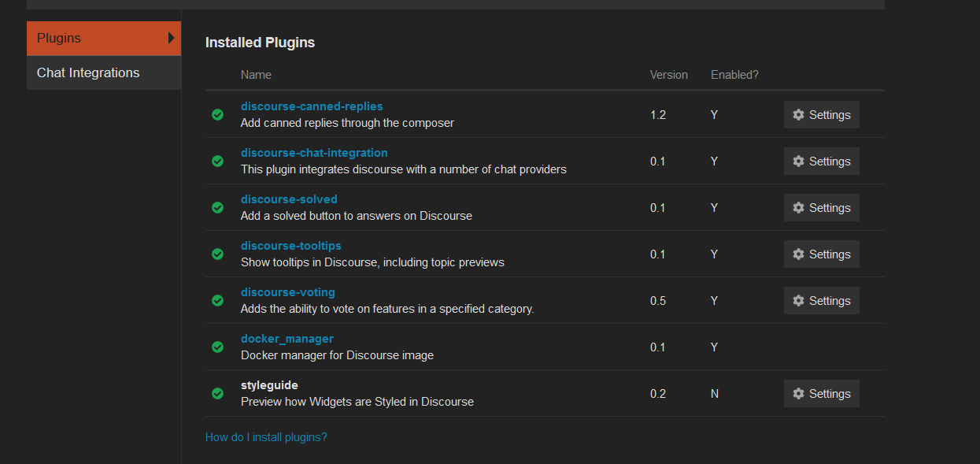Open the discourse-tooltips plugin link

291,246
